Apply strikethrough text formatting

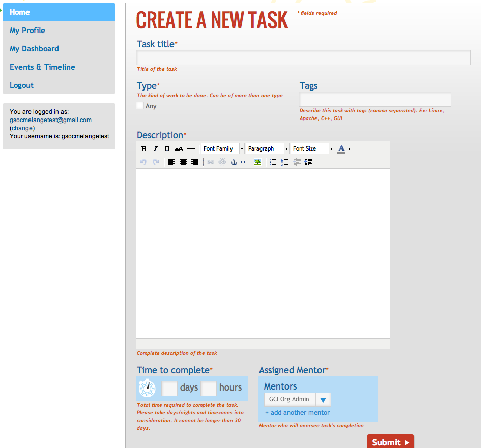179,149
